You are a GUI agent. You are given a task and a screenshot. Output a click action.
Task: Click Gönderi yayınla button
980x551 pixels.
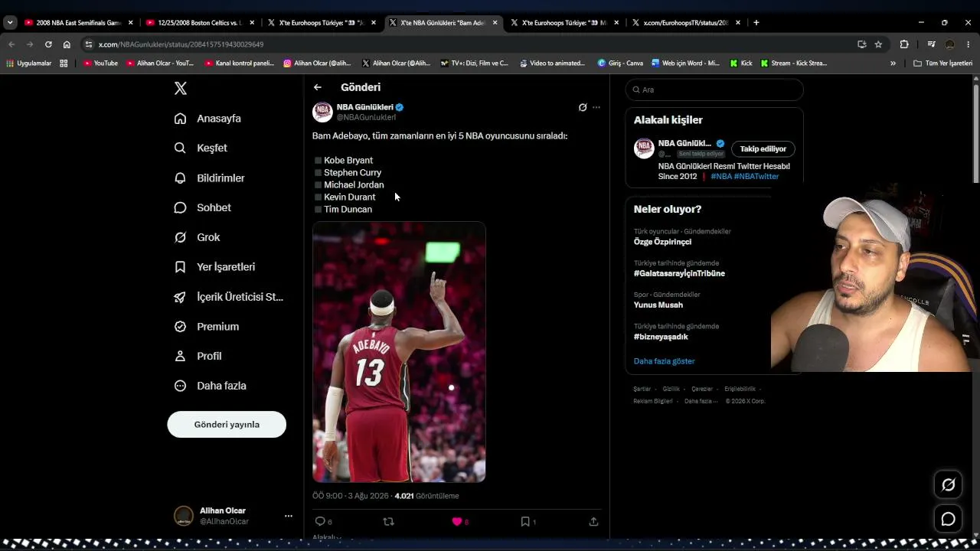(x=227, y=425)
